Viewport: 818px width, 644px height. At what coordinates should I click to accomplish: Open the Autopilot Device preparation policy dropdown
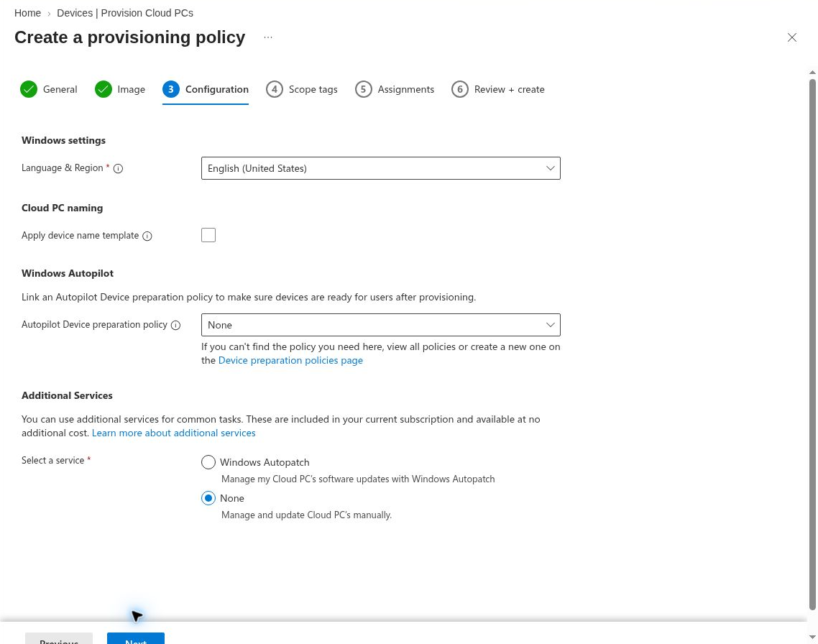coord(381,325)
